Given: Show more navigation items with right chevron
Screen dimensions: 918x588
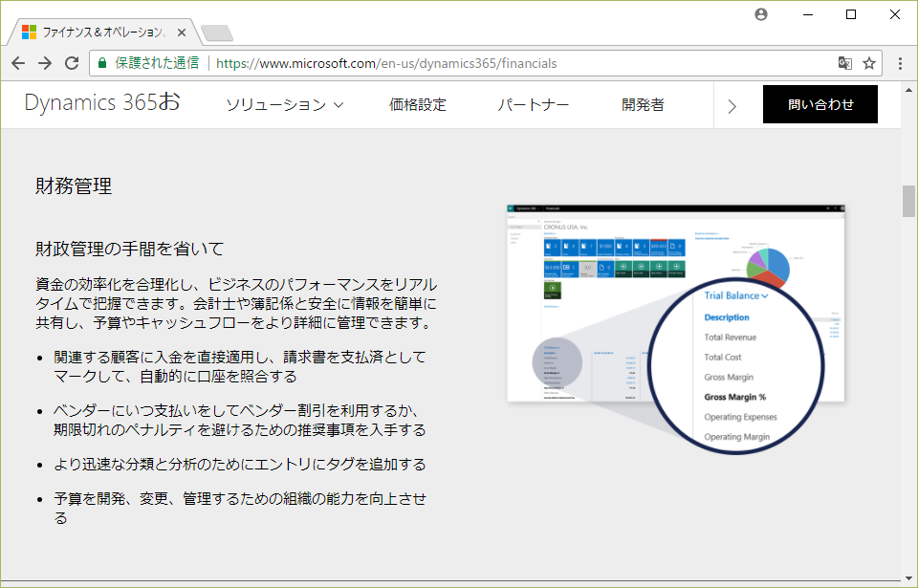Looking at the screenshot, I should point(732,106).
